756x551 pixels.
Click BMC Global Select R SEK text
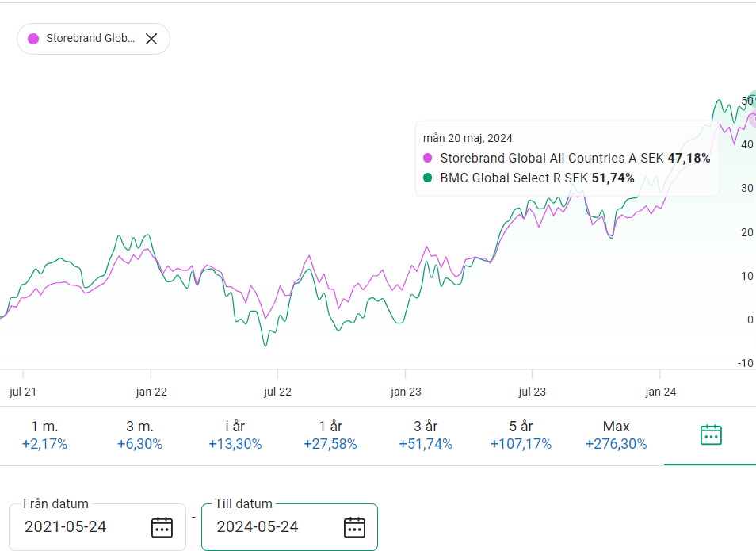(x=514, y=178)
